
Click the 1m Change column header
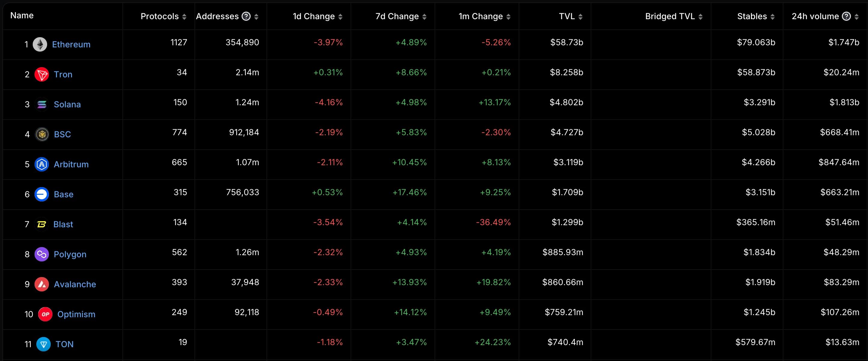pyautogui.click(x=481, y=16)
